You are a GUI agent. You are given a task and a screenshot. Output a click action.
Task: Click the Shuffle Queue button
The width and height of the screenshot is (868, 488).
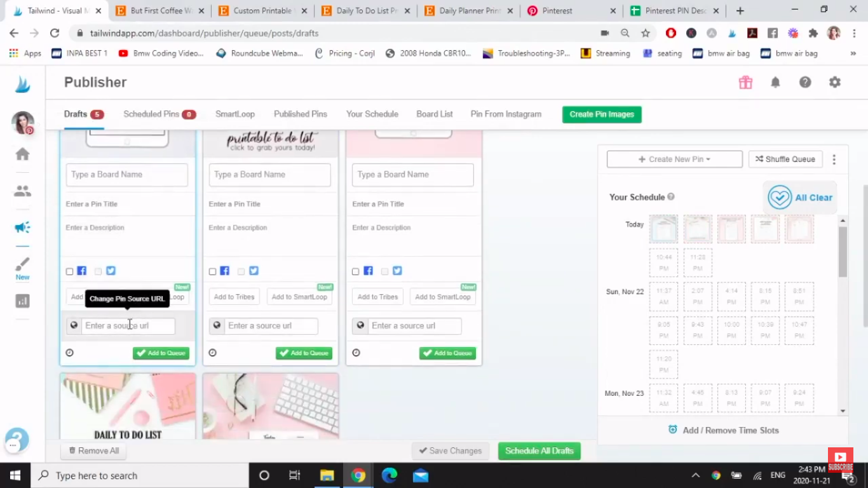tap(785, 159)
